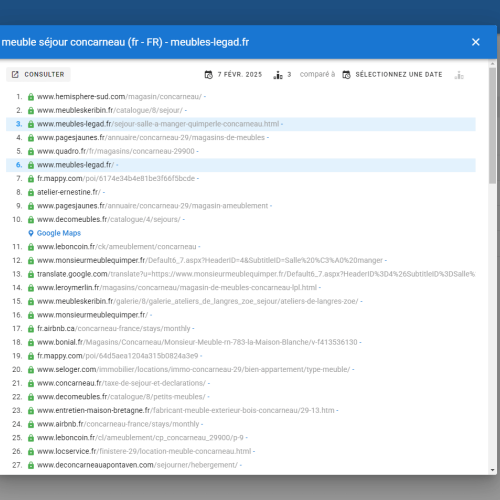Open result 6 www.meubles-legad.fr homepage

pos(75,165)
